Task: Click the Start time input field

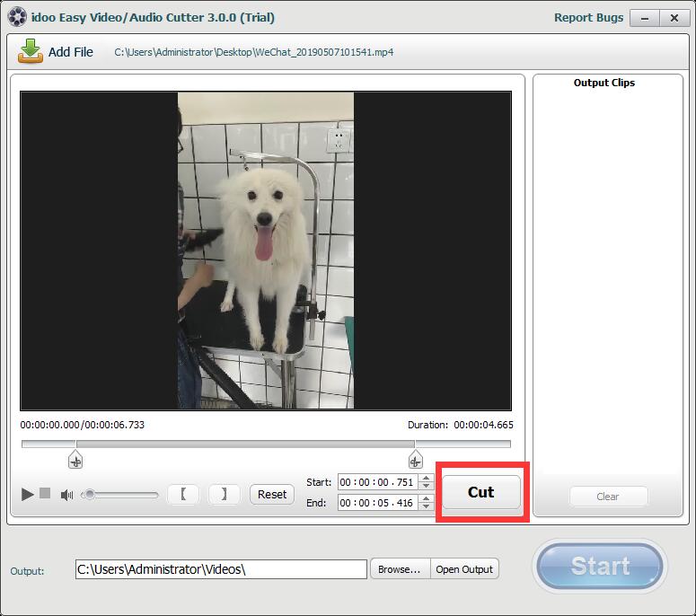Action: point(377,482)
